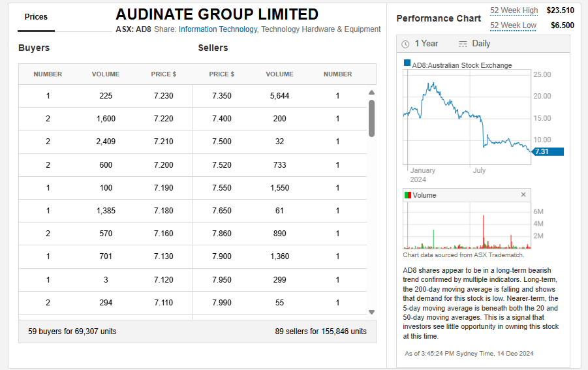Select the top buyer row at 7.230

(x=106, y=96)
